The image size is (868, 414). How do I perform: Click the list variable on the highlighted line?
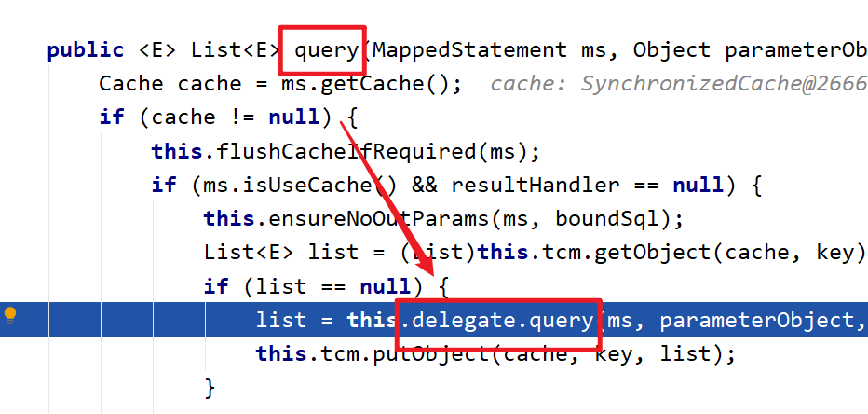tap(280, 321)
